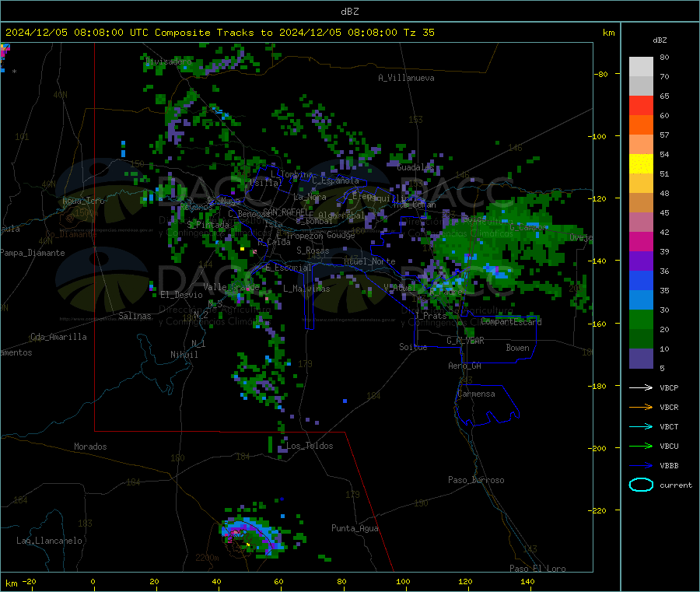
Task: Click the VBCU legend label
Action: (x=669, y=446)
